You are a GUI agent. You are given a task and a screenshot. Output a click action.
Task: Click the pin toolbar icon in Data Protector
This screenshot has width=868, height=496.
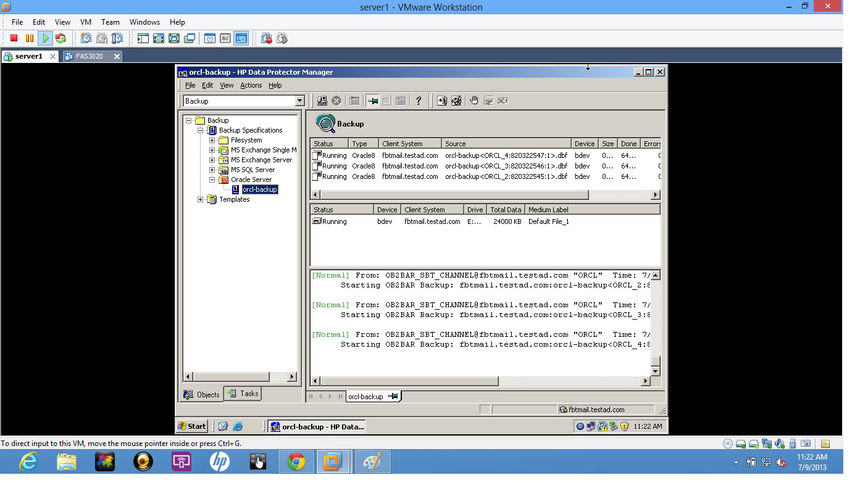point(373,100)
